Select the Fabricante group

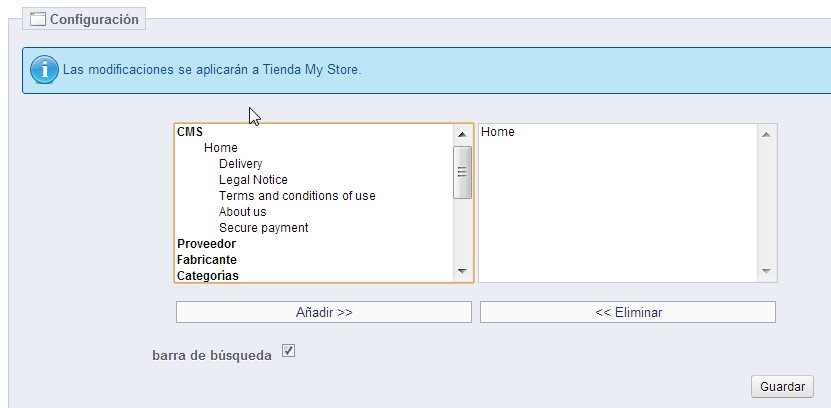[x=207, y=260]
